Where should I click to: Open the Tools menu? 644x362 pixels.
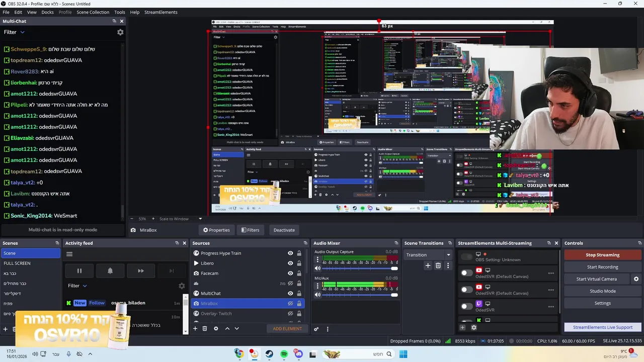pos(120,12)
